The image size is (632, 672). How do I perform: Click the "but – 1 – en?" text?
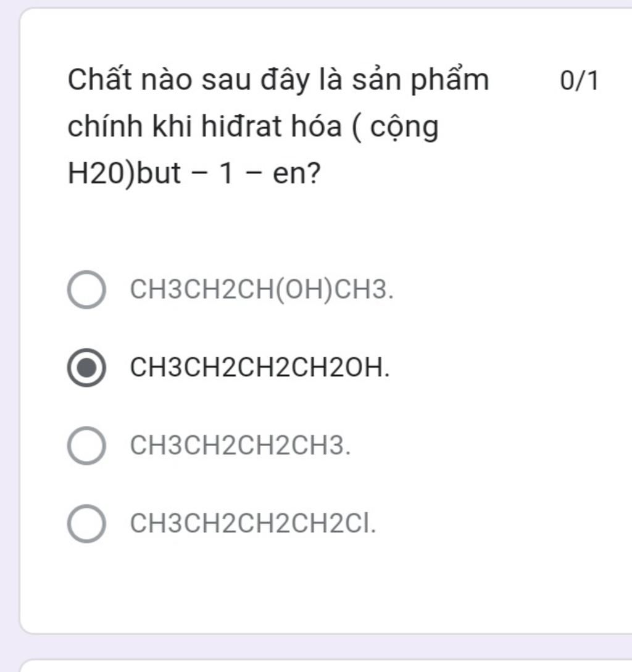[x=228, y=174]
